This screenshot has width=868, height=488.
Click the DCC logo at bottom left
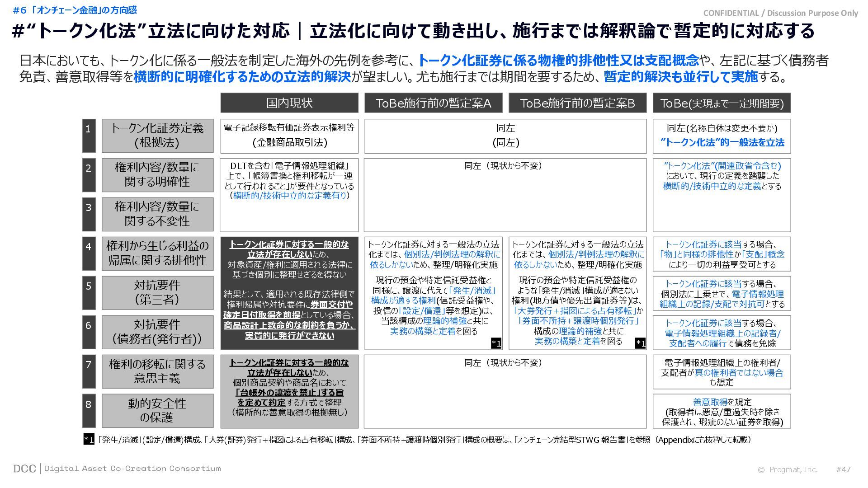[24, 469]
